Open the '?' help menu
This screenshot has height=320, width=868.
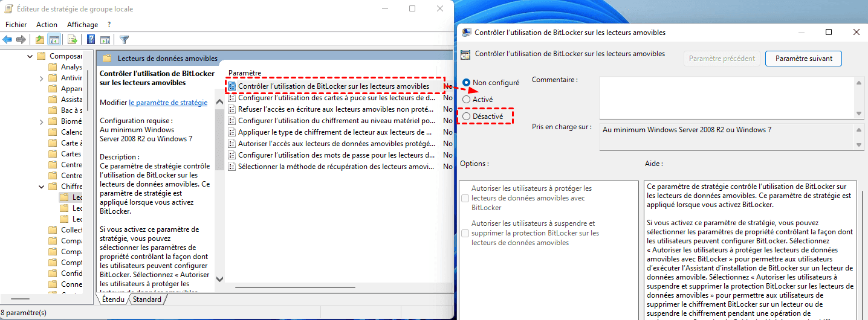[x=109, y=25]
